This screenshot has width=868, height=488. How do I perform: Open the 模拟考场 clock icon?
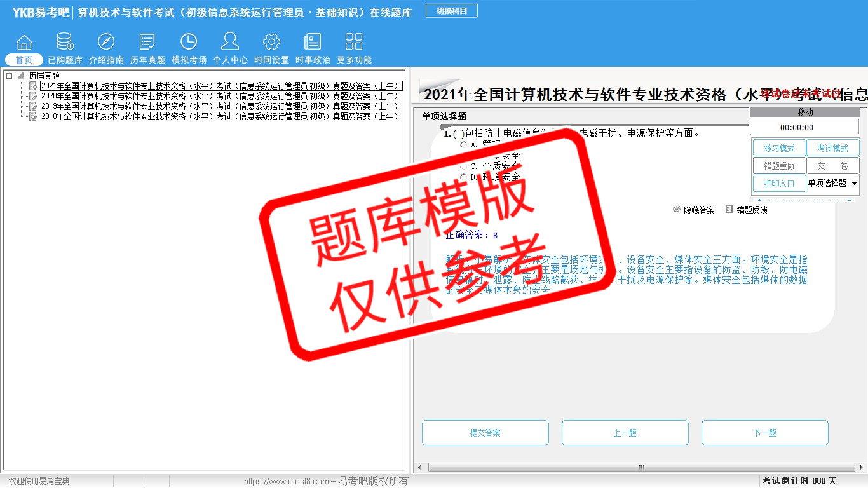[189, 43]
